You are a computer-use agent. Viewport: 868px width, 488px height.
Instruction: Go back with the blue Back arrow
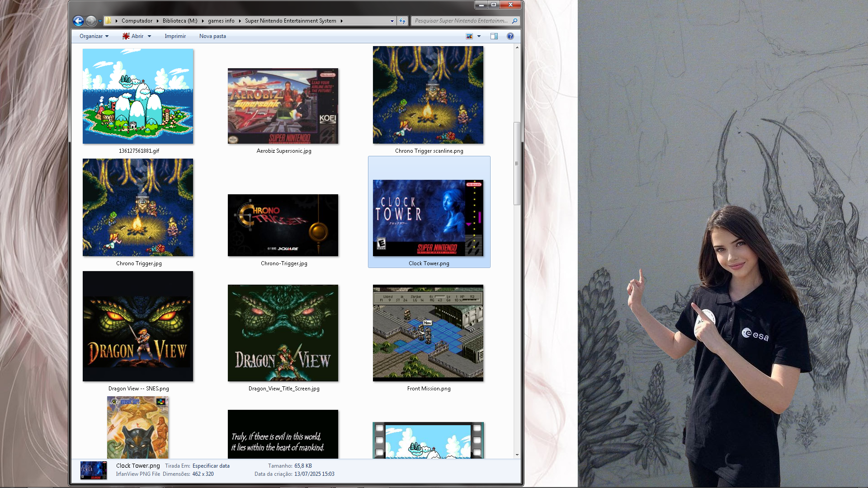pyautogui.click(x=78, y=21)
